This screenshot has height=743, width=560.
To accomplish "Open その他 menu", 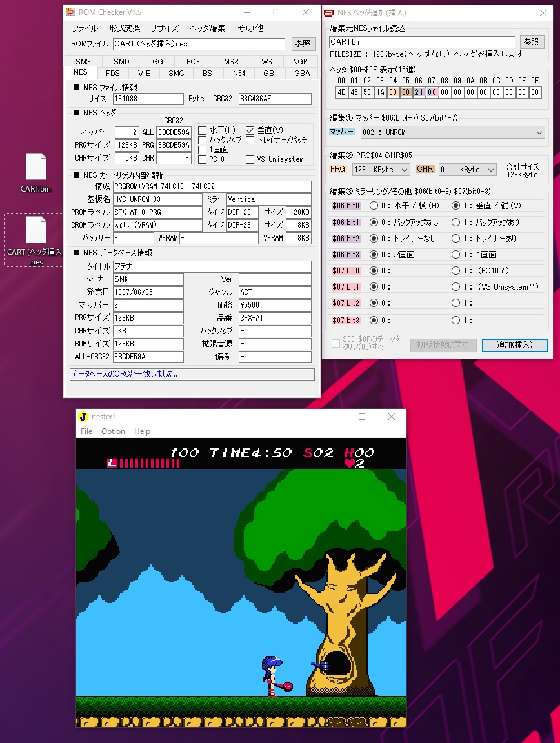I will [250, 28].
